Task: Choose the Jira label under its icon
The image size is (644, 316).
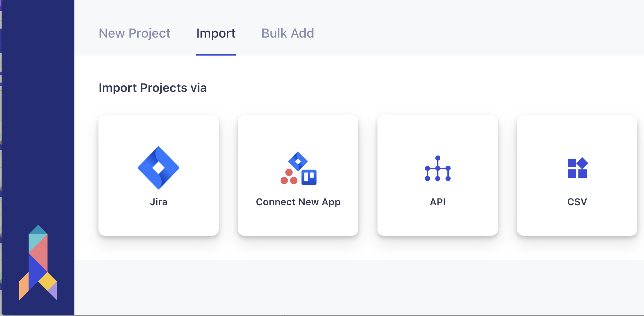Action: [x=158, y=202]
